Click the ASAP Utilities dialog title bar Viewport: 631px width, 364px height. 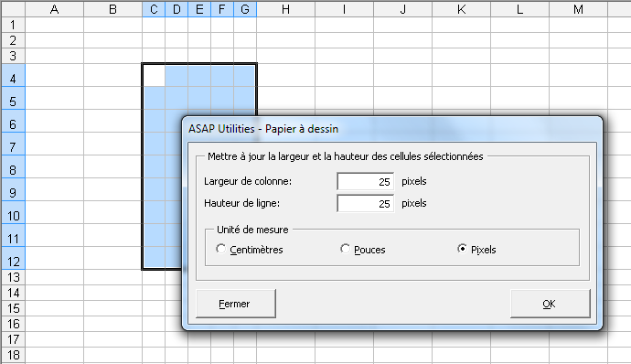(392, 129)
